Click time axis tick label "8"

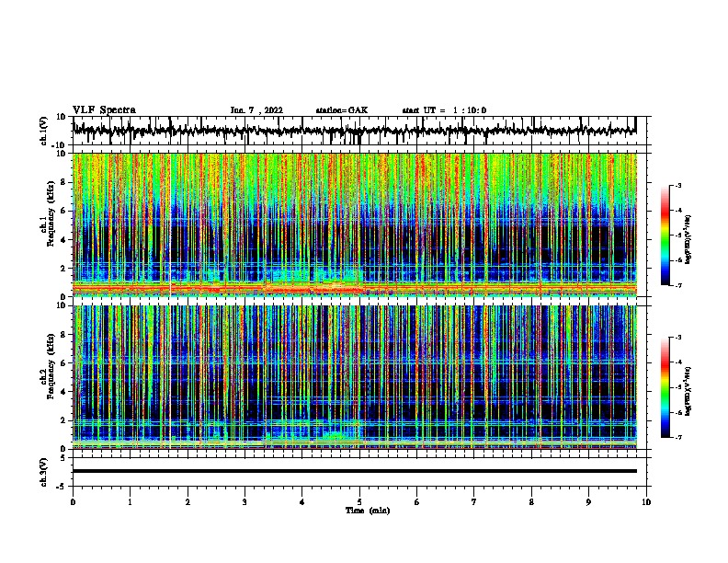[531, 502]
